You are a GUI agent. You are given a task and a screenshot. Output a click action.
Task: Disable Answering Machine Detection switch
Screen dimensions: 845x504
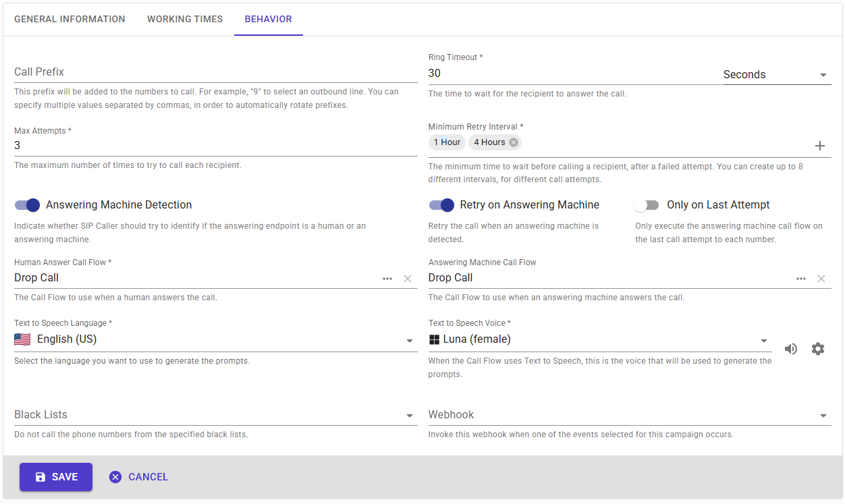pyautogui.click(x=28, y=205)
